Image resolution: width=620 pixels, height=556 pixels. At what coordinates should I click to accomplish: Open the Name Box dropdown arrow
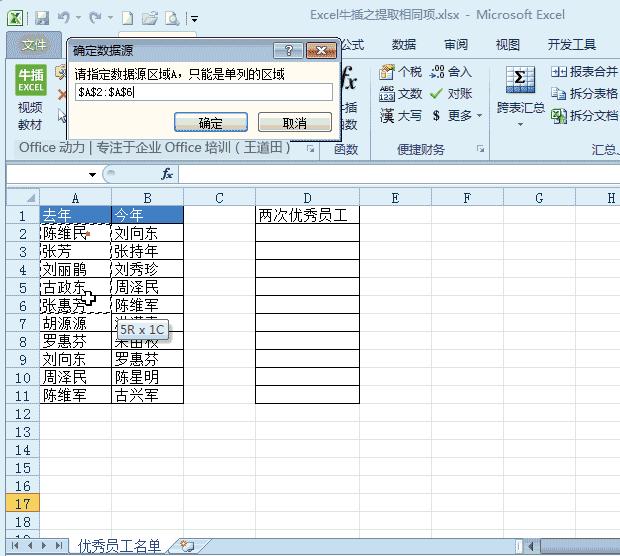(92, 174)
